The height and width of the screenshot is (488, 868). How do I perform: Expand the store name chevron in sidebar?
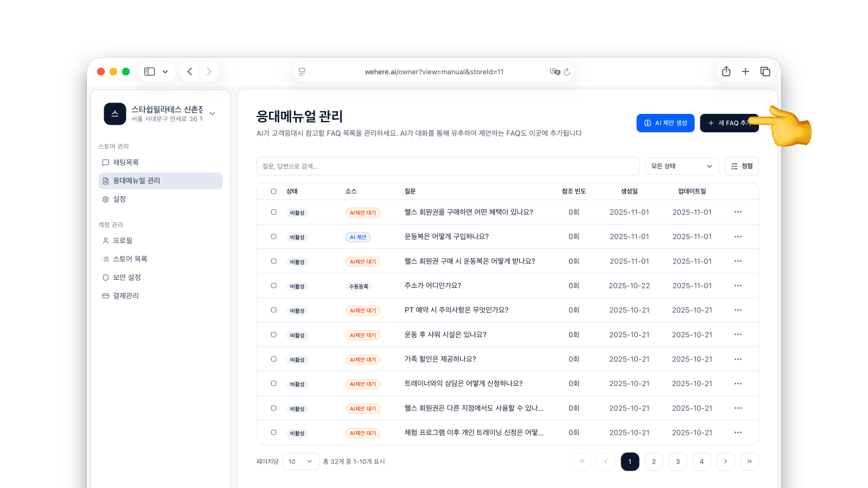pyautogui.click(x=212, y=114)
